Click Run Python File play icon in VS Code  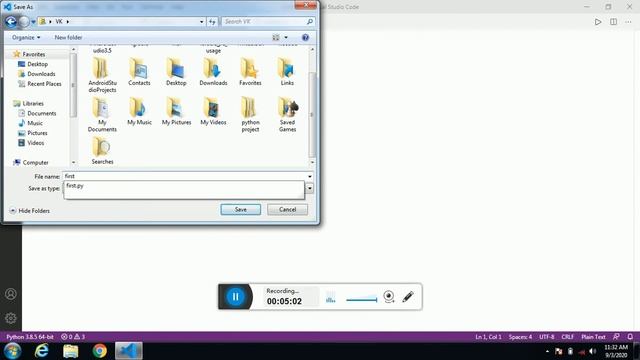point(598,22)
